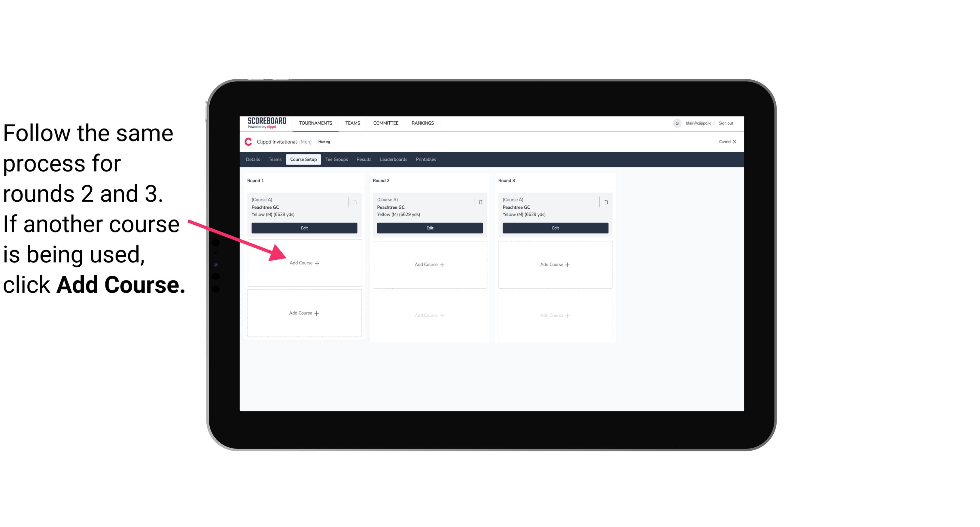Viewport: 980px width, 527px height.
Task: Click Add Course for Round 3
Action: 554,264
